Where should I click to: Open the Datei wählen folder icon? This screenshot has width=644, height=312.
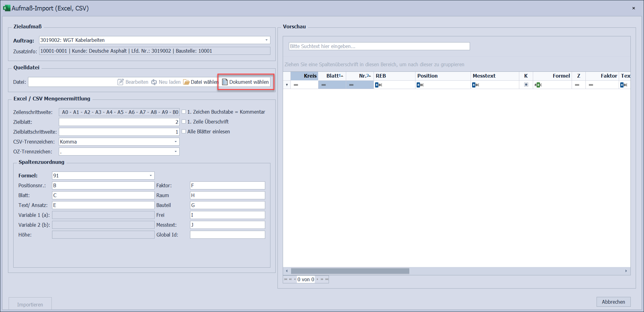click(x=186, y=82)
